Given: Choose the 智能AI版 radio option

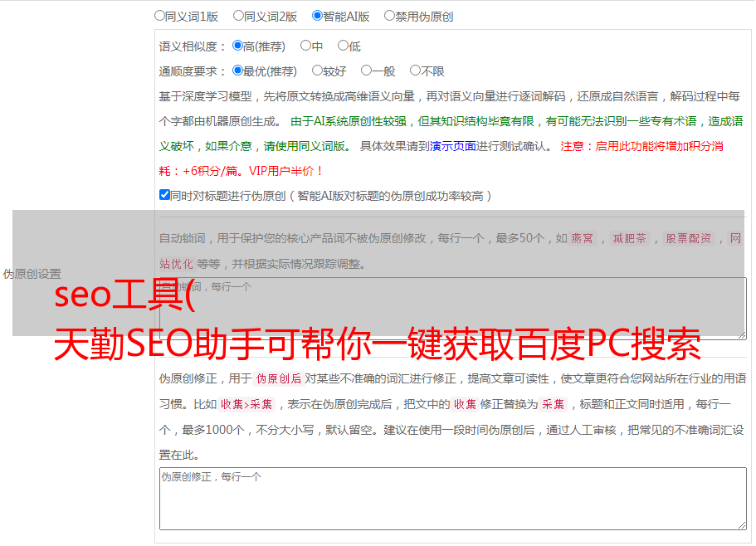Looking at the screenshot, I should coord(317,16).
